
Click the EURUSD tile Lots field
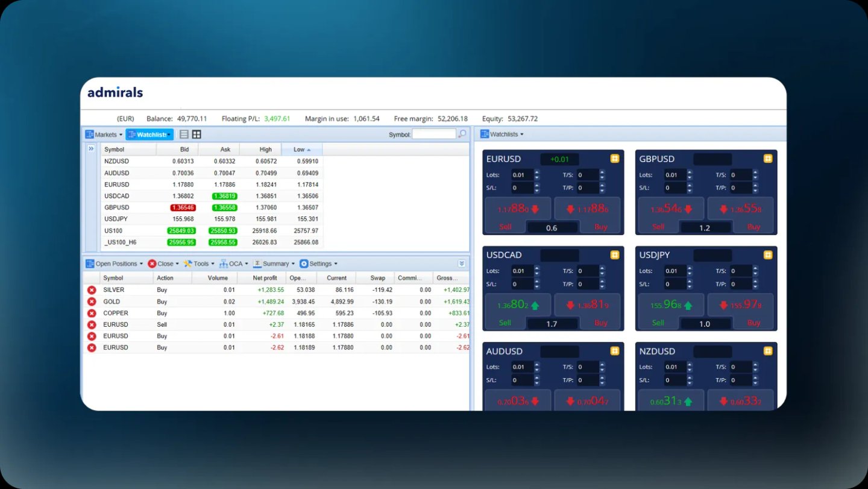tap(522, 175)
